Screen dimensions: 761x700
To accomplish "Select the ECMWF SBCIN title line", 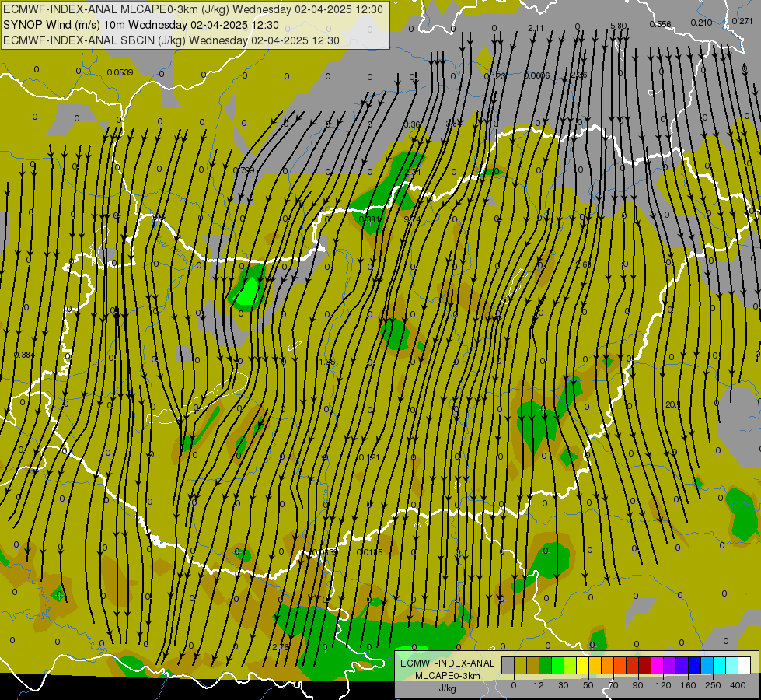I will (171, 40).
